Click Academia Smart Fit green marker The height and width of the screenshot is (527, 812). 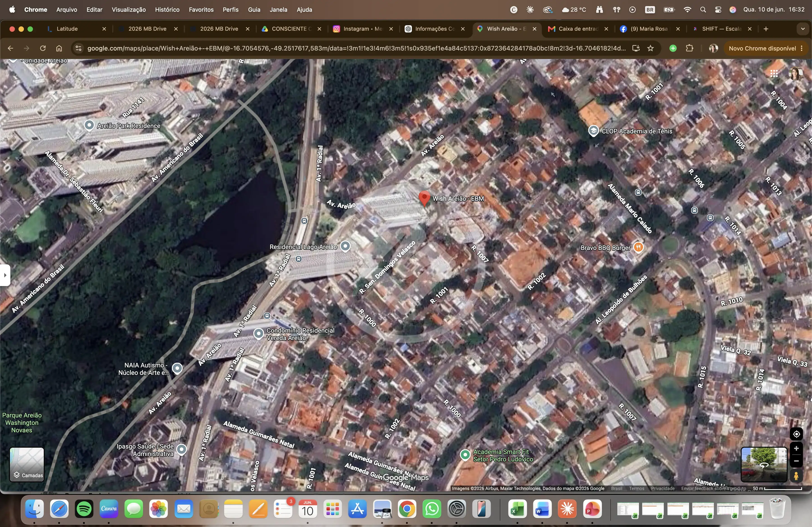pos(465,455)
